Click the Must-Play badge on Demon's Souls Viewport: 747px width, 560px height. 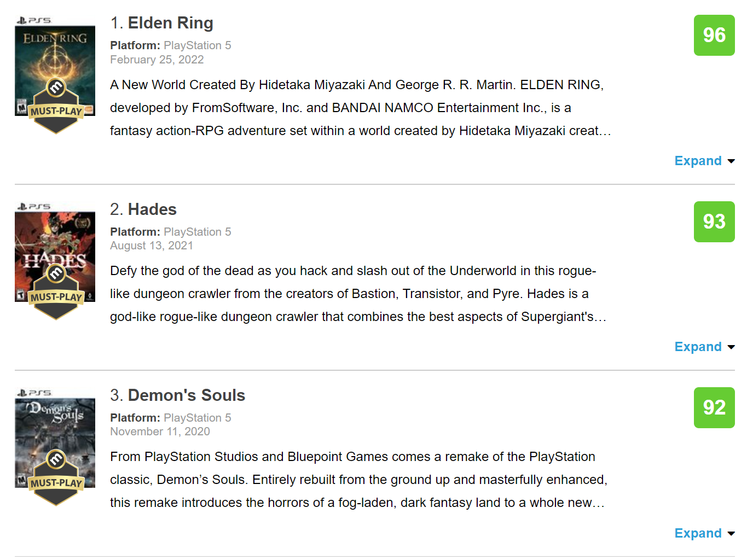(x=56, y=482)
